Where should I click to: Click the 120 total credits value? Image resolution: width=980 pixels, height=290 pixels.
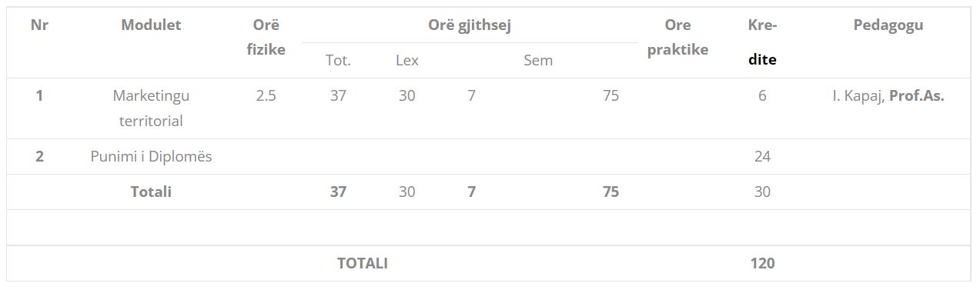(x=762, y=263)
